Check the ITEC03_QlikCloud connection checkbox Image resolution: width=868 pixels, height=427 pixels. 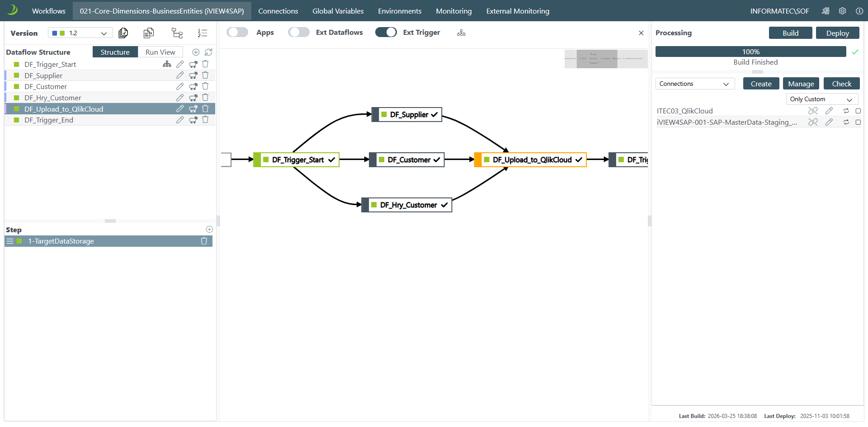pyautogui.click(x=858, y=111)
